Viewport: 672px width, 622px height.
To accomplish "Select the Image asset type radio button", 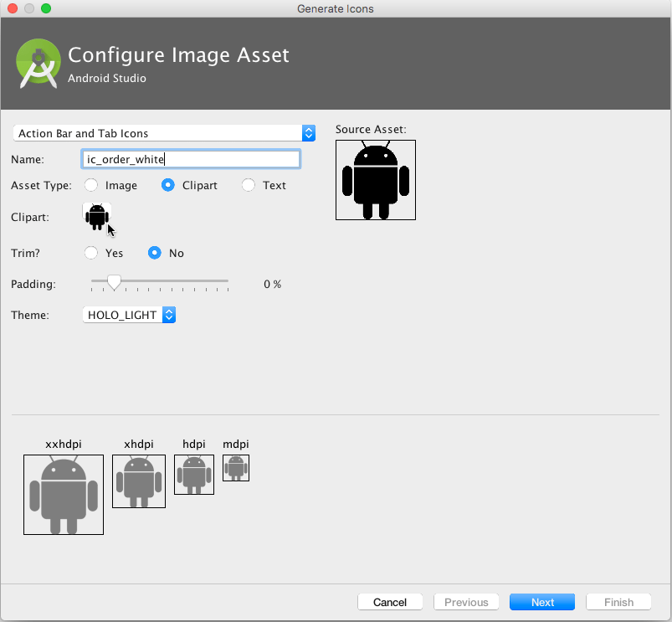I will [90, 185].
